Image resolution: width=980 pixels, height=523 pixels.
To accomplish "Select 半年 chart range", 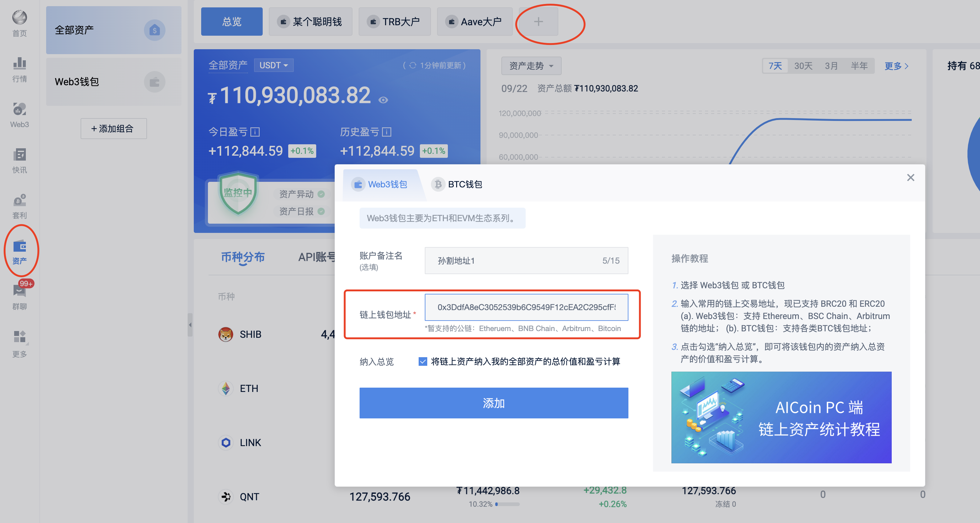I will 859,66.
